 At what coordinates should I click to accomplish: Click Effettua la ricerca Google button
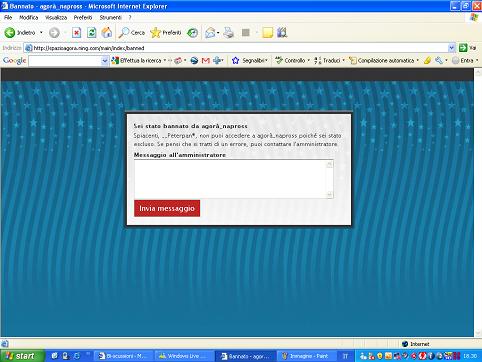[137, 61]
